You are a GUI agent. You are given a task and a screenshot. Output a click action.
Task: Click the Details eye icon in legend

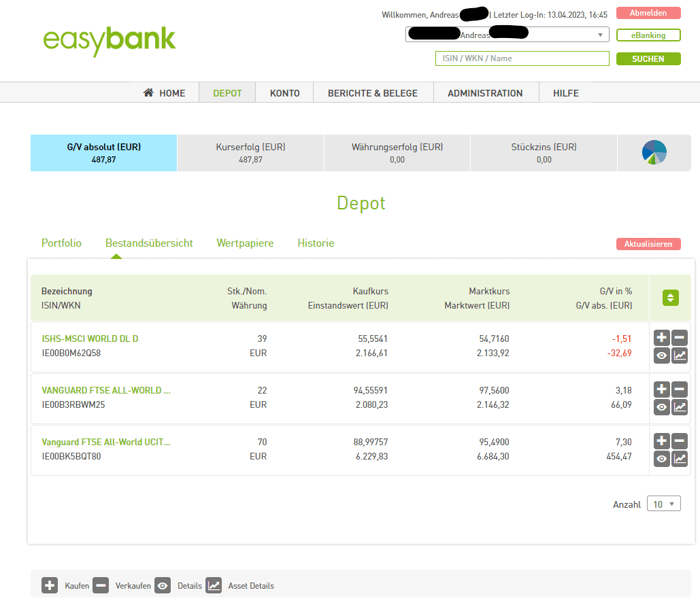[163, 585]
